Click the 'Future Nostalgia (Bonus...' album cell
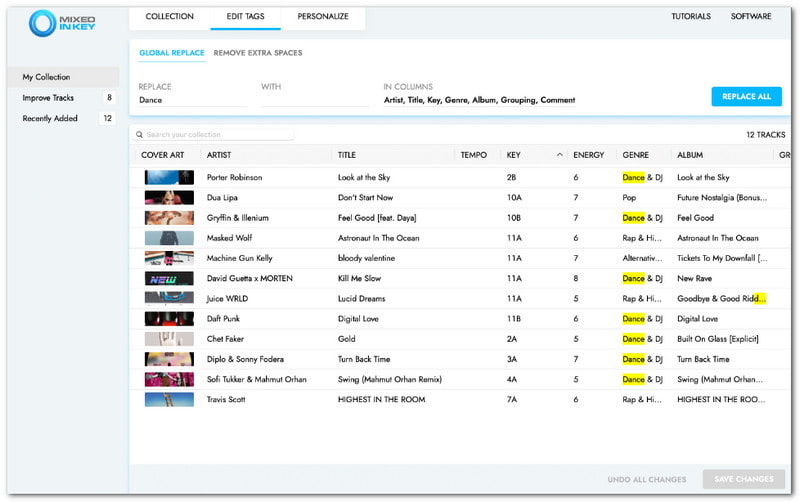The width and height of the screenshot is (800, 502). pos(722,197)
